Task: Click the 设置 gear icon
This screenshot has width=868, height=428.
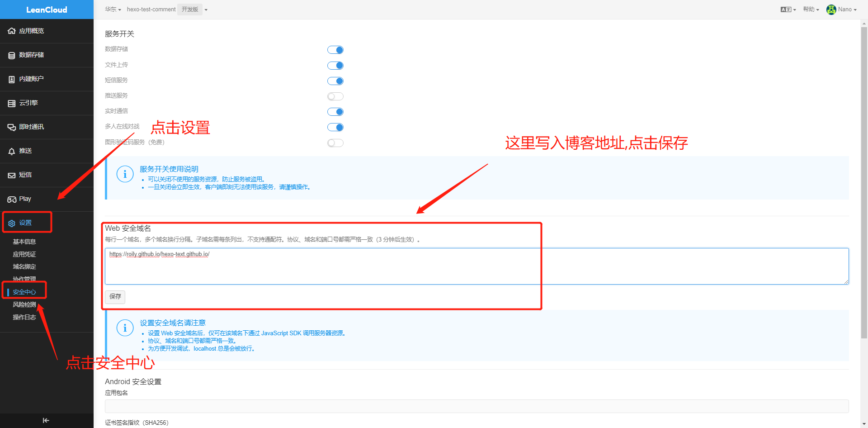Action: click(x=12, y=223)
